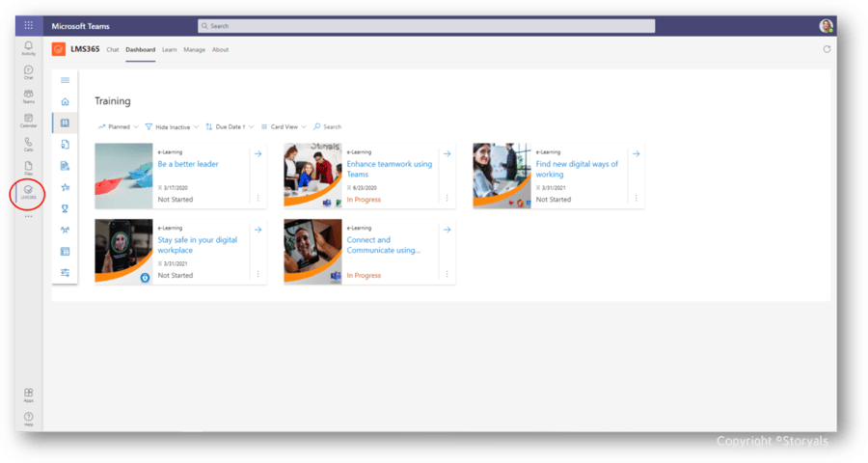Expand the Hide Inactive filter dropdown

[x=172, y=126]
